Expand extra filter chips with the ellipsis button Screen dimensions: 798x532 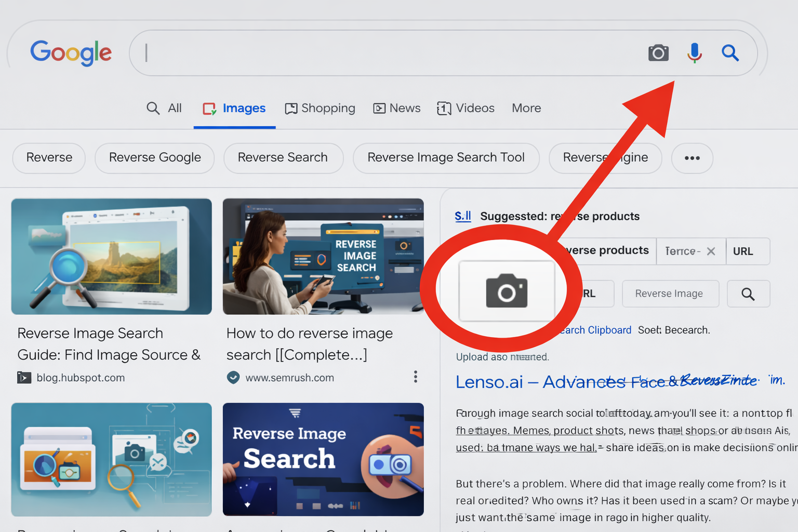[x=691, y=158]
